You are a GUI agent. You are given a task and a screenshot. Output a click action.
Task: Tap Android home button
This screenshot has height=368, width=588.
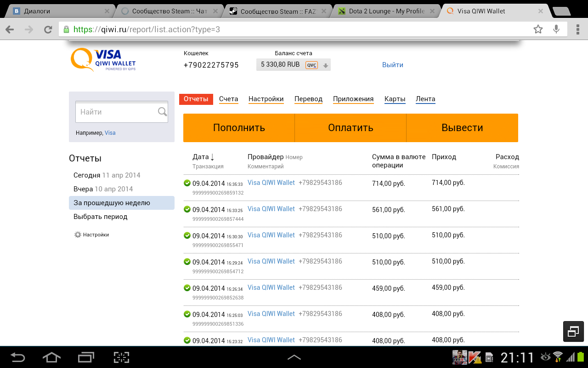pyautogui.click(x=51, y=357)
